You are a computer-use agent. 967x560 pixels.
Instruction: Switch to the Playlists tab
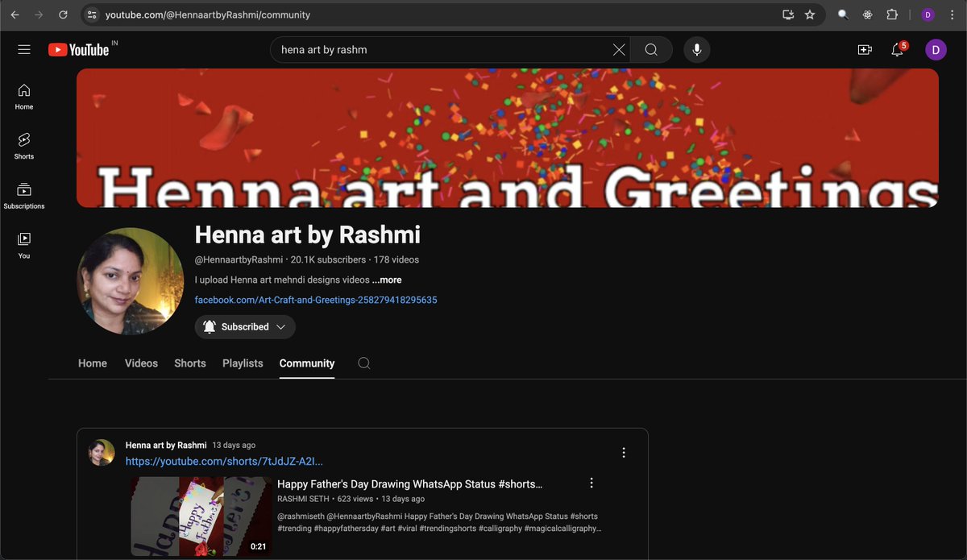click(x=243, y=363)
